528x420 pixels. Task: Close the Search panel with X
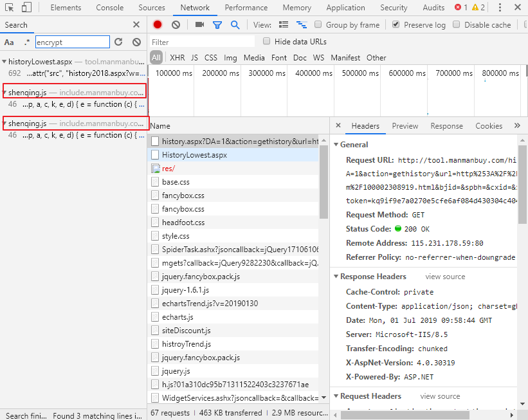pyautogui.click(x=136, y=24)
